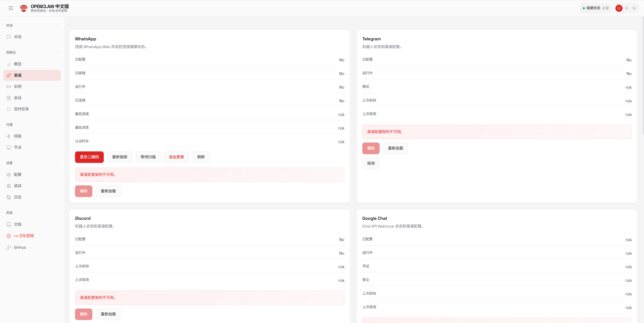Viewport: 644px width, 323px height.
Task: Select the 技能 skills sidebar item
Action: point(17,136)
